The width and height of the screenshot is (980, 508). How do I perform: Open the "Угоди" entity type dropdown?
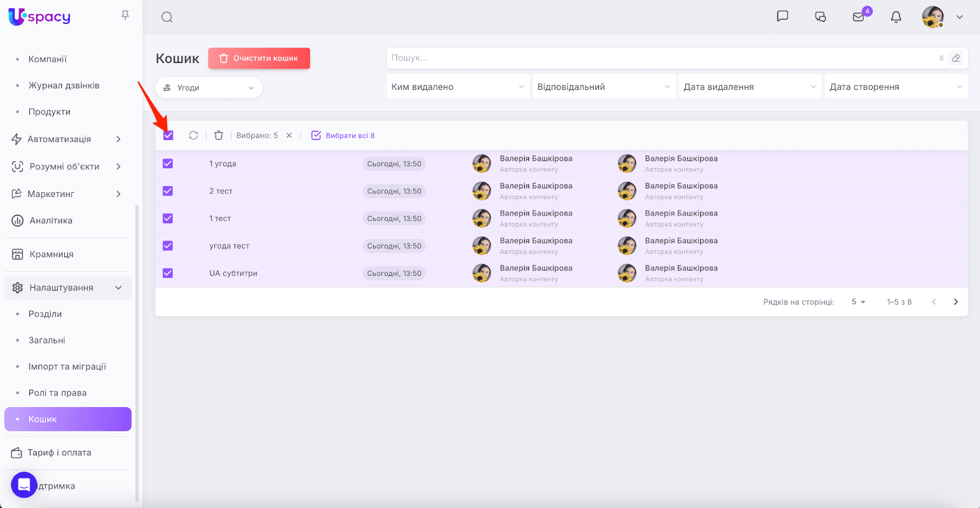pos(209,88)
